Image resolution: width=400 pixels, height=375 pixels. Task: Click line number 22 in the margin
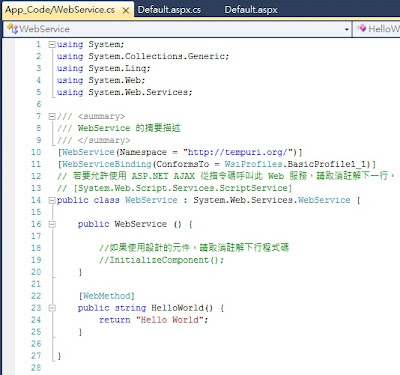36,296
